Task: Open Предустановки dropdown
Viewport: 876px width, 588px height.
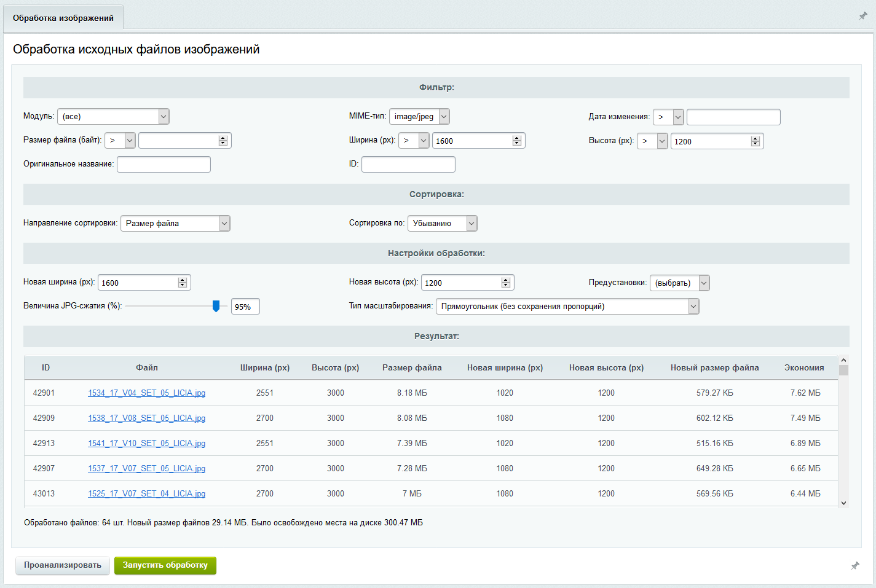Action: (679, 283)
